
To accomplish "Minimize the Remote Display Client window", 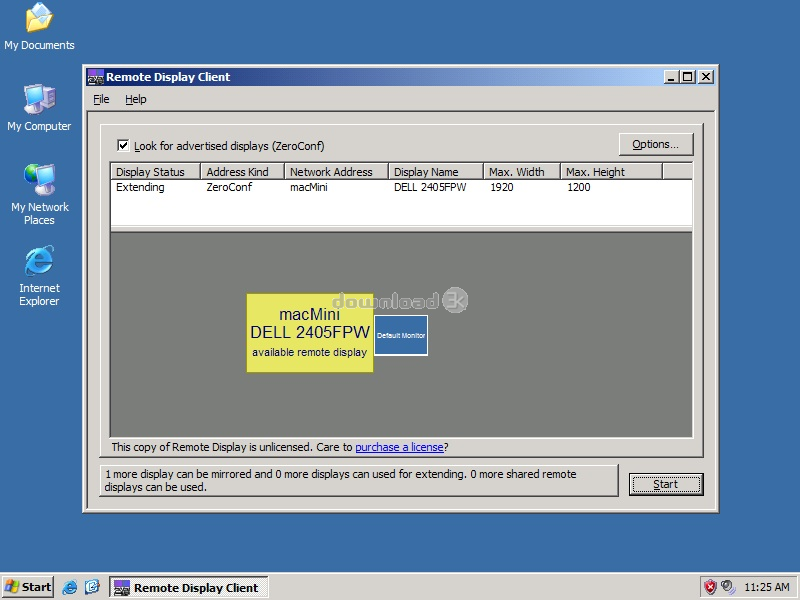I will pyautogui.click(x=671, y=77).
